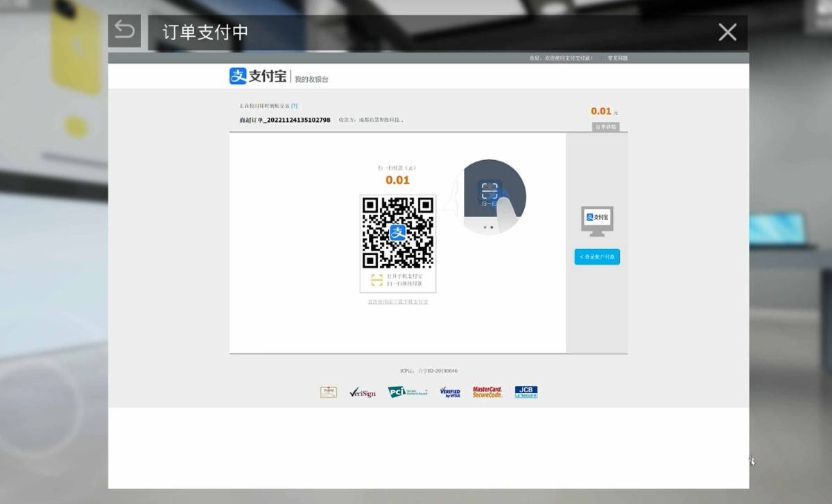Click the PCI security standard badge
This screenshot has height=504, width=832.
408,392
